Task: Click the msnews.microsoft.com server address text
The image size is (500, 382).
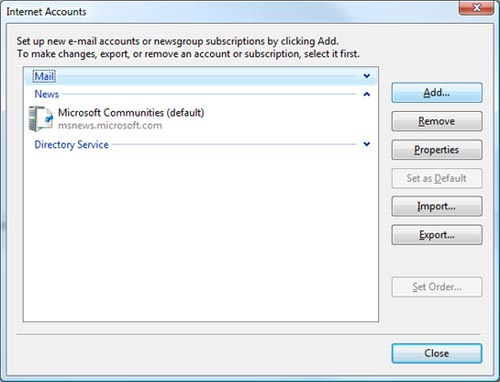Action: (110, 126)
